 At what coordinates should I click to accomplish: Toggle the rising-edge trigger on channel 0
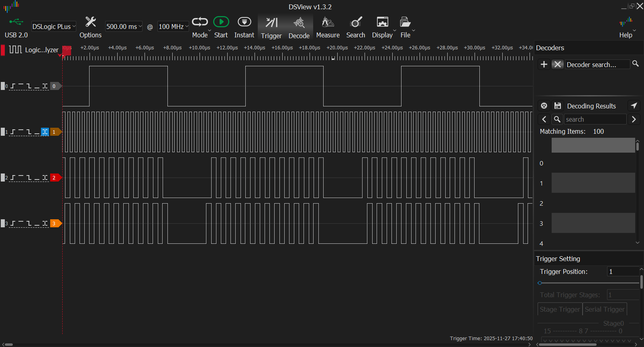[x=13, y=86]
